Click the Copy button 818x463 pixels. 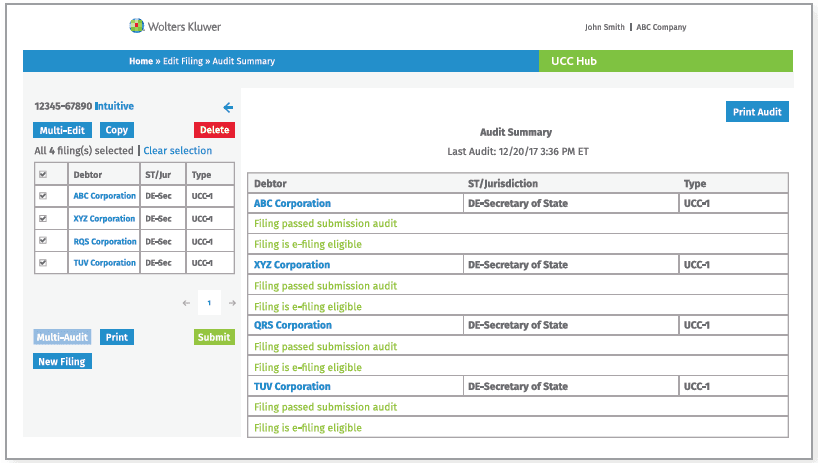click(117, 130)
